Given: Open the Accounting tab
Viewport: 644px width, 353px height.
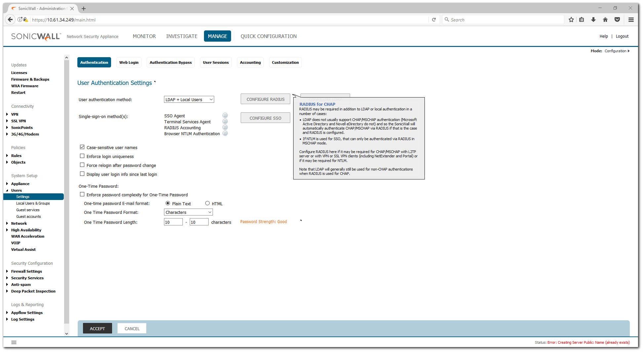Looking at the screenshot, I should [x=250, y=62].
